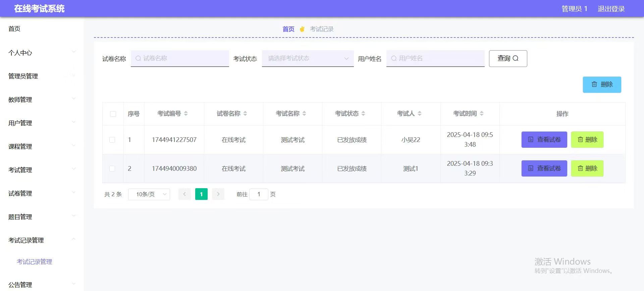Select page 1 in pagination
This screenshot has height=291, width=644.
click(x=201, y=194)
